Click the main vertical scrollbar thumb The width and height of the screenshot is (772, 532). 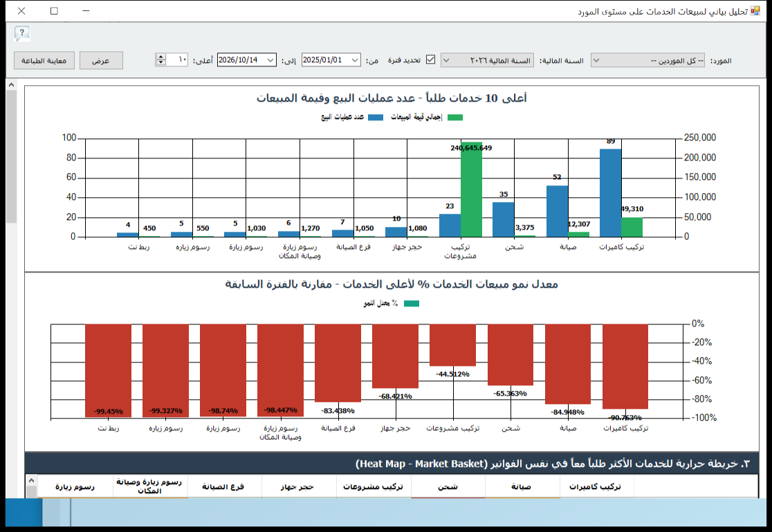pos(11,156)
